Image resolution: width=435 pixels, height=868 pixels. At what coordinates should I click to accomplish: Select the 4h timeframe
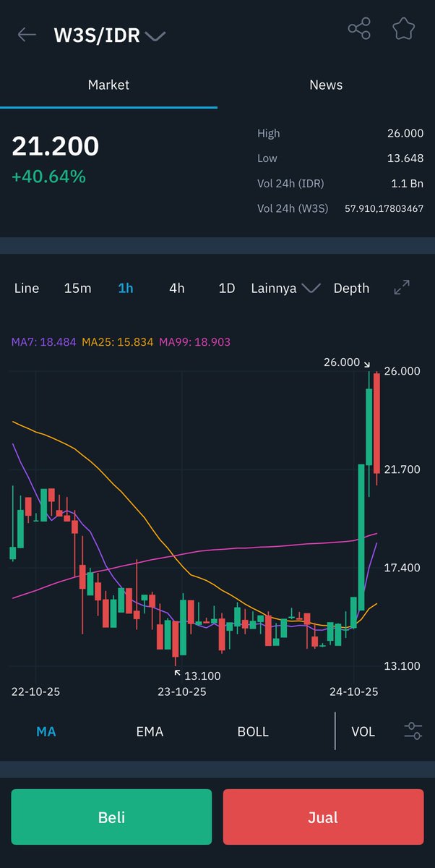[177, 288]
